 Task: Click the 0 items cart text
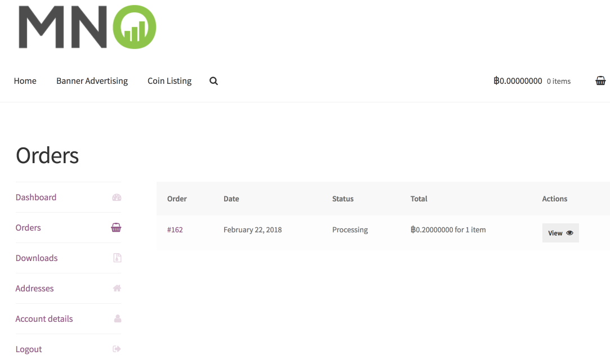click(559, 81)
